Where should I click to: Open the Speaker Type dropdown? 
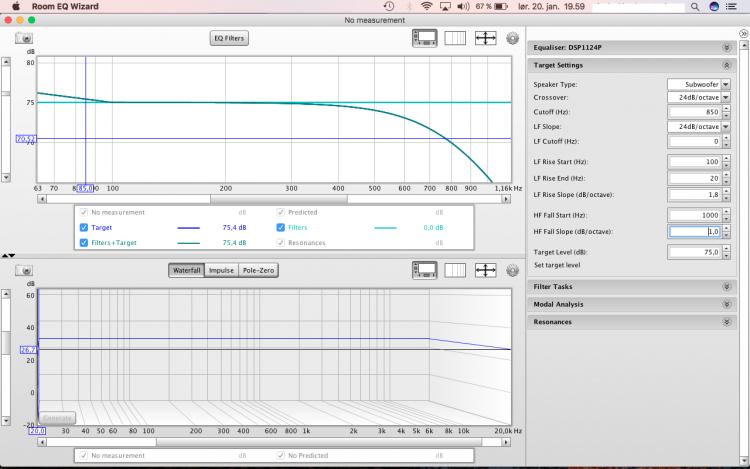tap(698, 84)
